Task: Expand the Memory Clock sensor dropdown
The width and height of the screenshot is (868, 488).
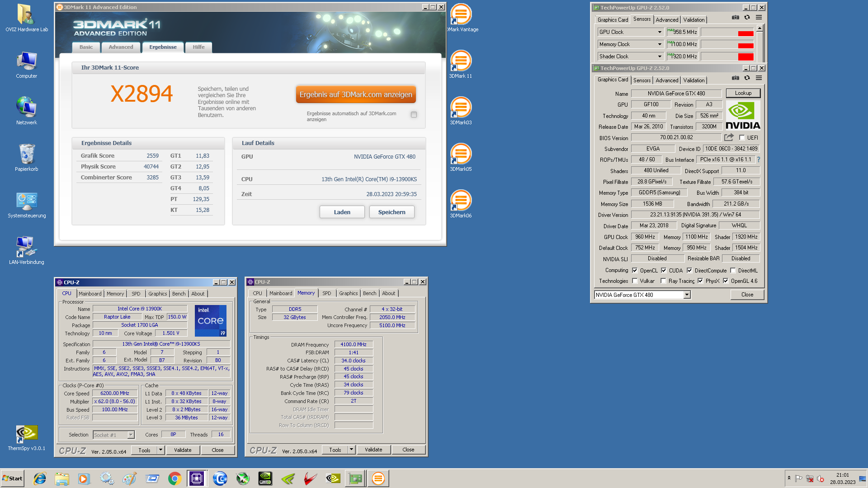Action: coord(660,44)
